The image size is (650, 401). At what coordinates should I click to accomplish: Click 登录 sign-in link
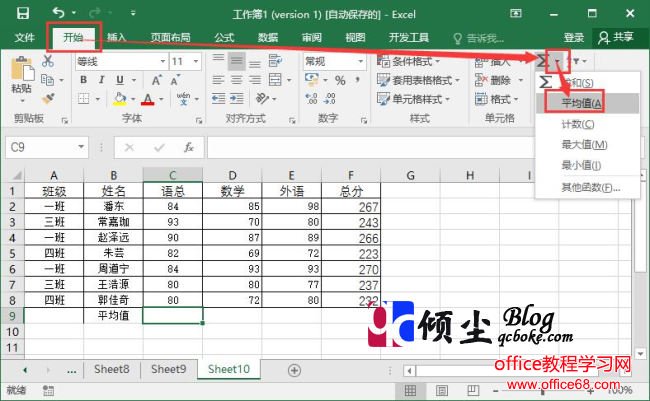click(574, 38)
